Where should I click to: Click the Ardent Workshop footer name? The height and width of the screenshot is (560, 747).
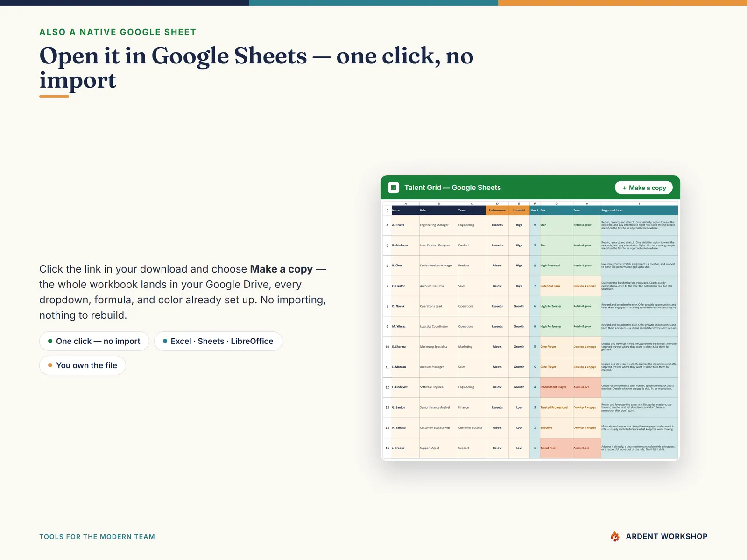[x=667, y=536]
